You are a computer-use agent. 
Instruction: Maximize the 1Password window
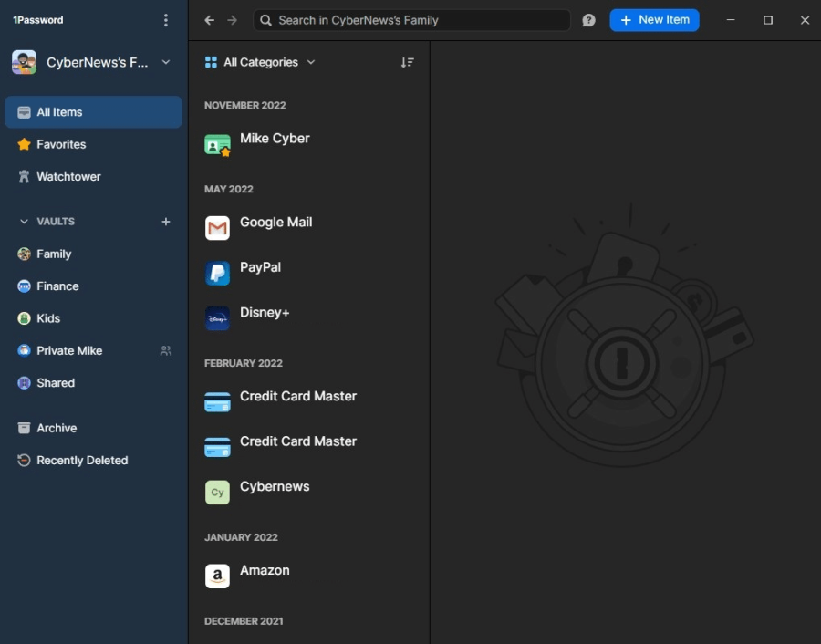pos(767,20)
